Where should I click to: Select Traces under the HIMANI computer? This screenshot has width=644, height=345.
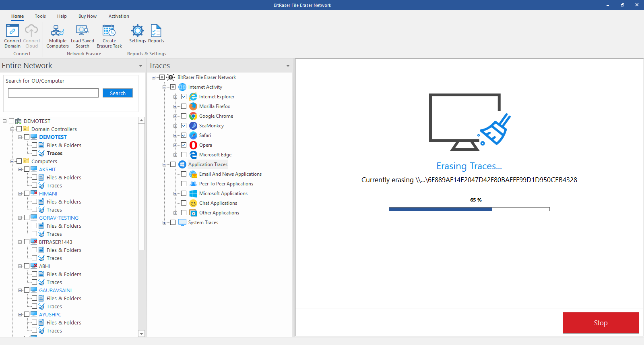point(54,210)
